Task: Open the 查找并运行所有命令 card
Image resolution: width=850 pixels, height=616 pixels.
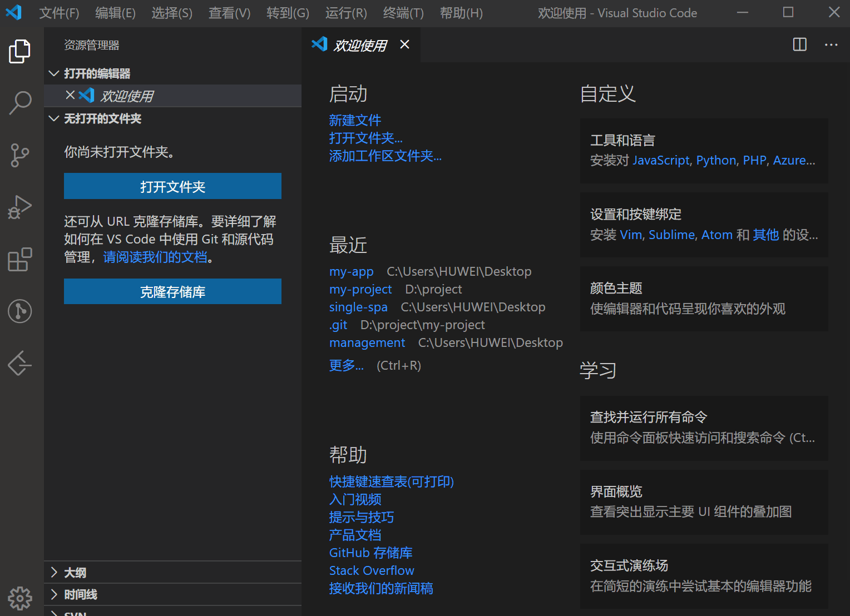Action: click(704, 428)
